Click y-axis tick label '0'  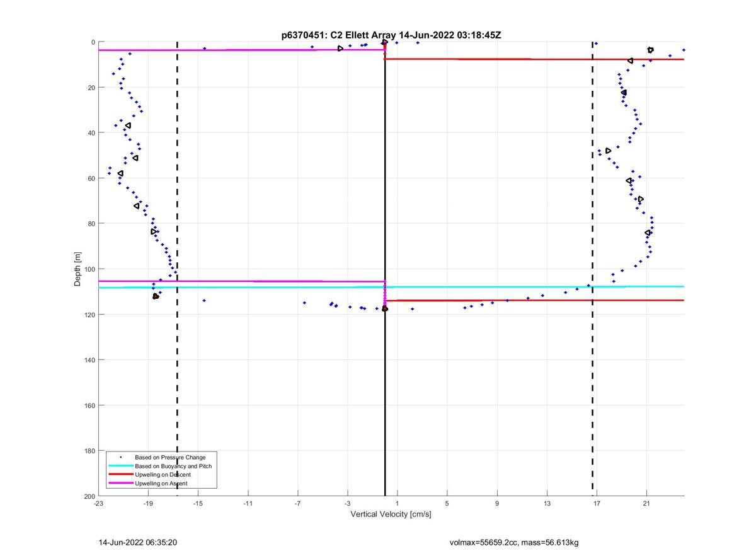click(x=93, y=42)
